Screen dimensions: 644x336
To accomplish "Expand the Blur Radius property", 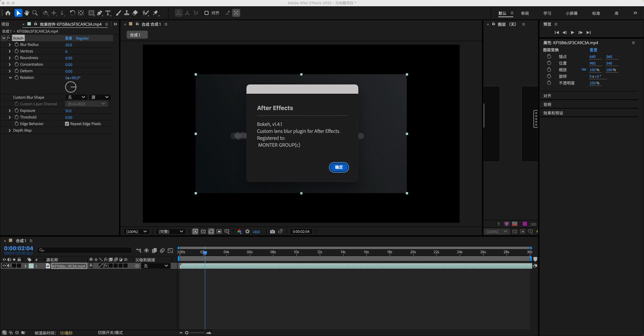I will tap(10, 45).
